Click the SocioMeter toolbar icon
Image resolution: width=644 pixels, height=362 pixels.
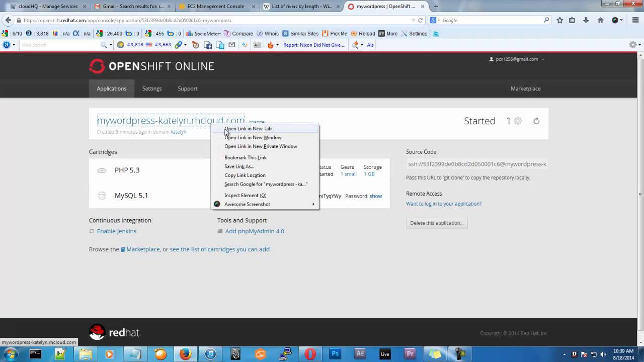coord(203,34)
